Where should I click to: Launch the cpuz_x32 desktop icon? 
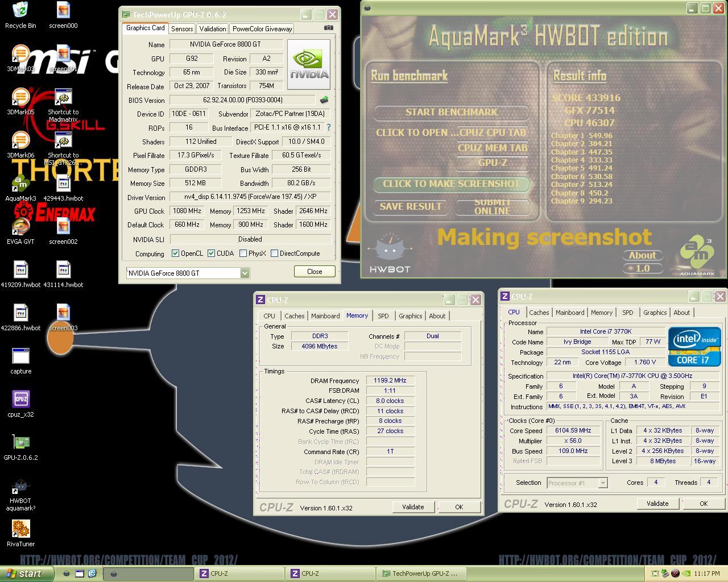coord(20,404)
